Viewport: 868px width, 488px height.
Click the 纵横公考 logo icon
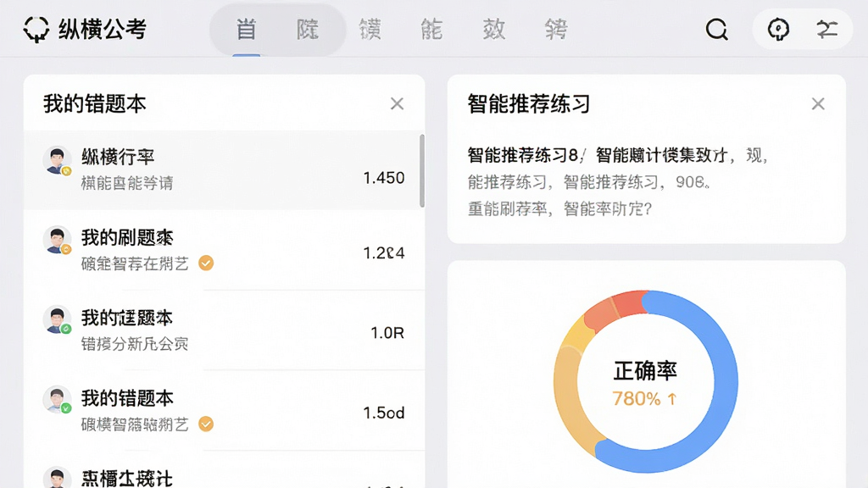[36, 29]
